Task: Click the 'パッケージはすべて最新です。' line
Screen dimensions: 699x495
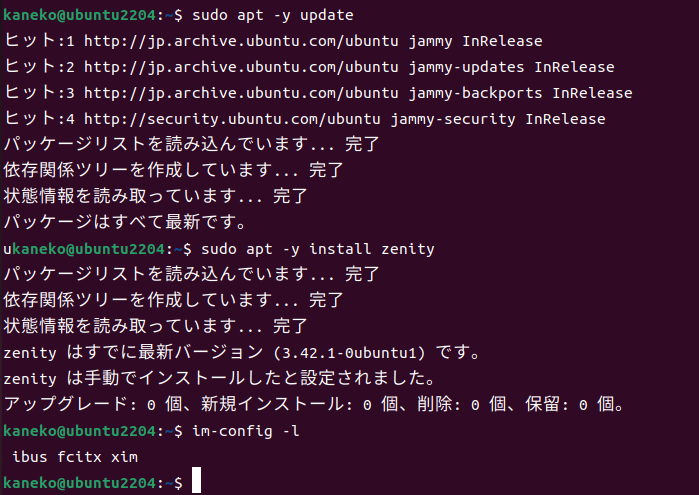Action: 125,222
